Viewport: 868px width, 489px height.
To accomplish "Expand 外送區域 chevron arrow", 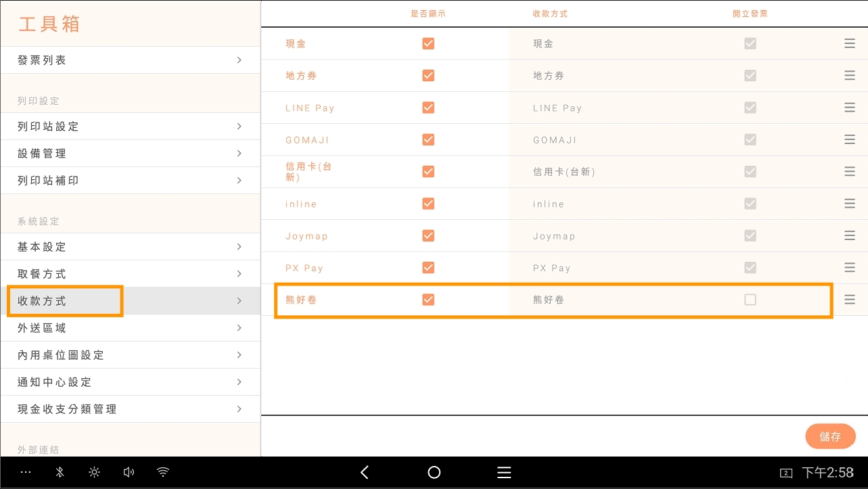I will [x=239, y=328].
